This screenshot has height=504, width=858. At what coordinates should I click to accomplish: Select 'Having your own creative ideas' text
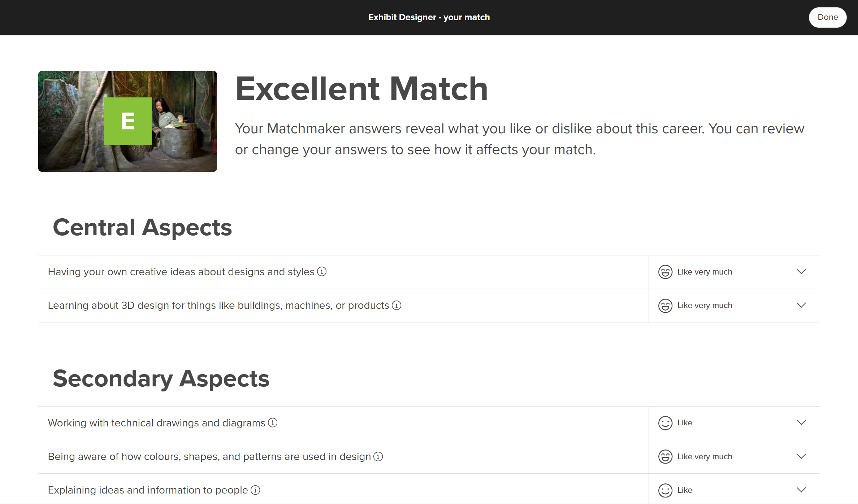click(181, 272)
